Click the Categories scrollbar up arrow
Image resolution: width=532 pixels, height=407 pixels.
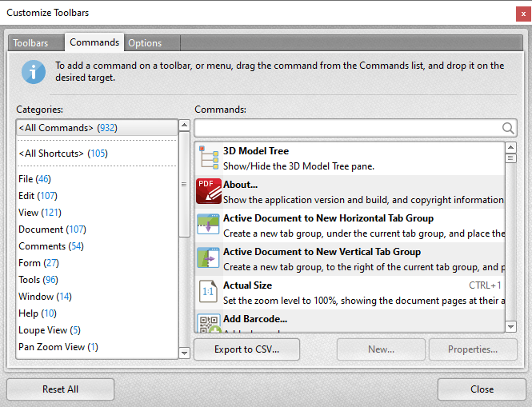click(x=184, y=126)
